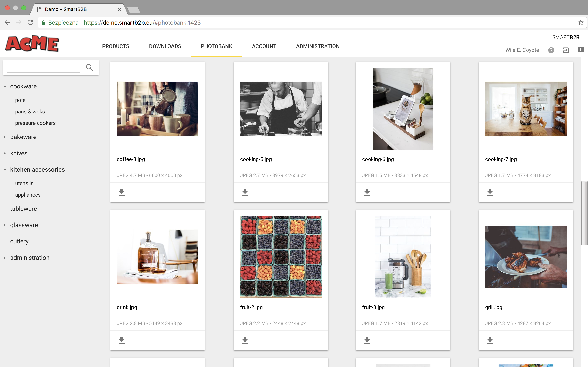Open the Administration tab
This screenshot has width=588, height=367.
pos(317,46)
